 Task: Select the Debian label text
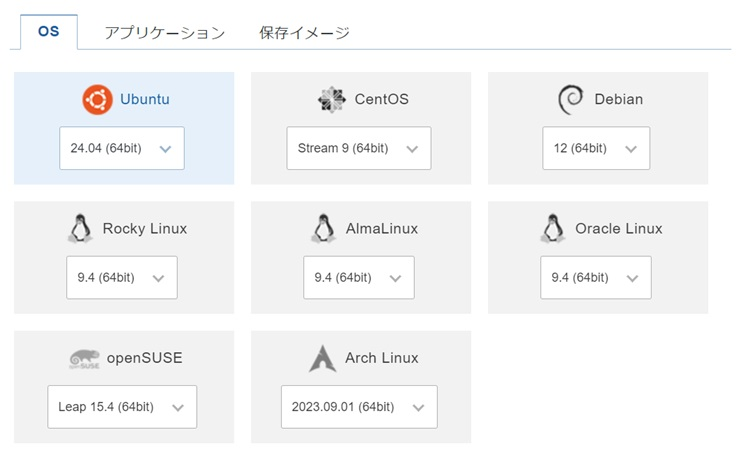click(618, 99)
